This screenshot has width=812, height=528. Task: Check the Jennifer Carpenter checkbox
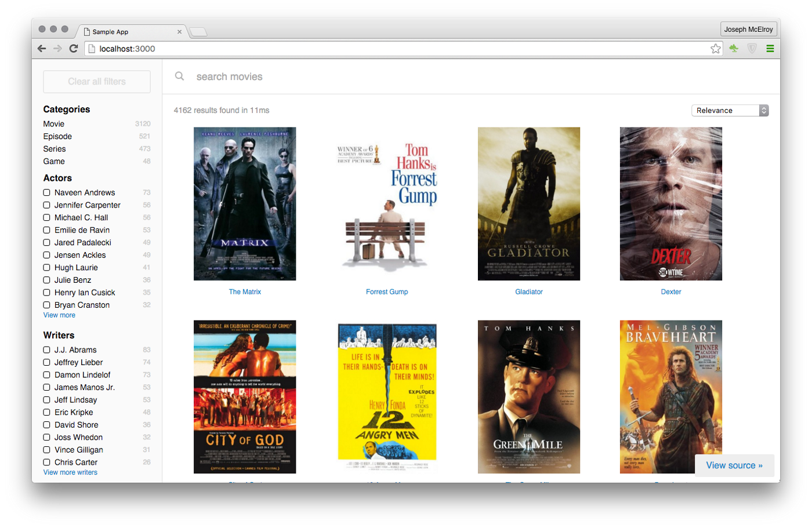click(47, 205)
